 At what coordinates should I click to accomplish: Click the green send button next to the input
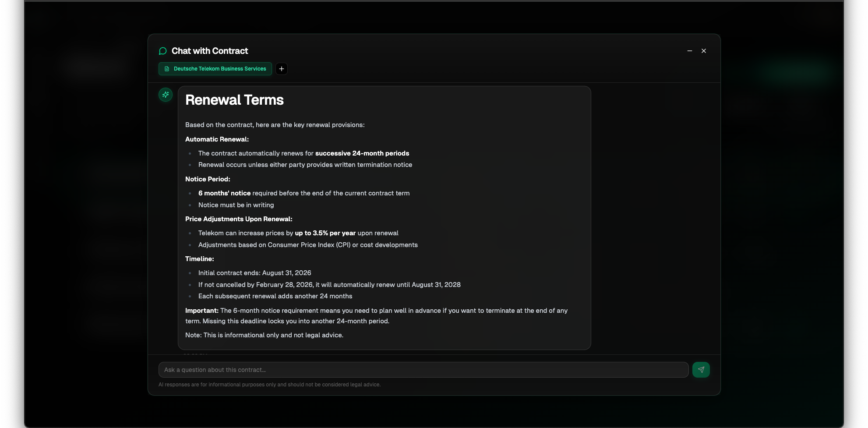tap(701, 369)
